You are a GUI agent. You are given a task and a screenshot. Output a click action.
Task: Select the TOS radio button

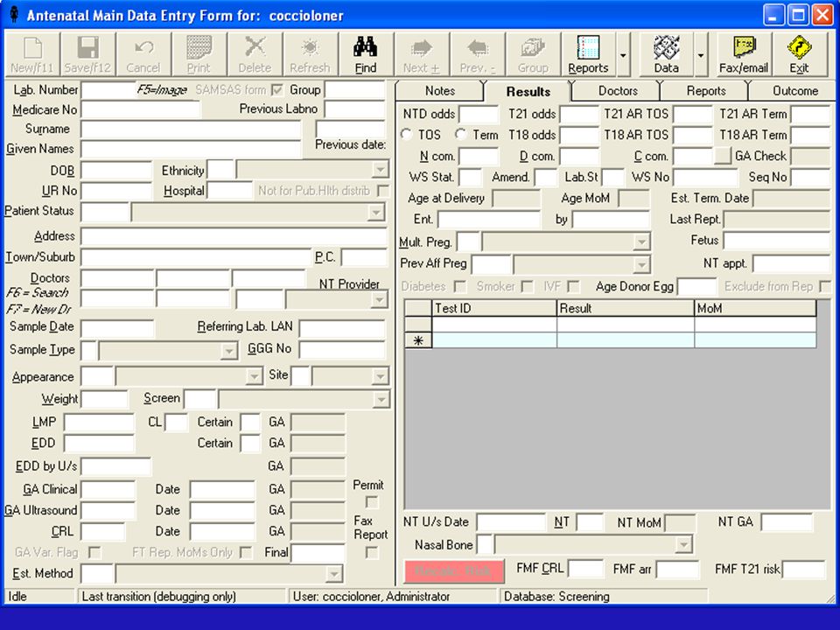click(407, 135)
